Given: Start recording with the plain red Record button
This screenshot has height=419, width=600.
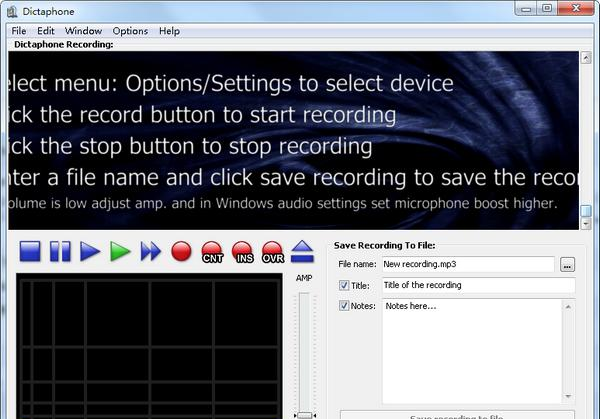Looking at the screenshot, I should [181, 251].
